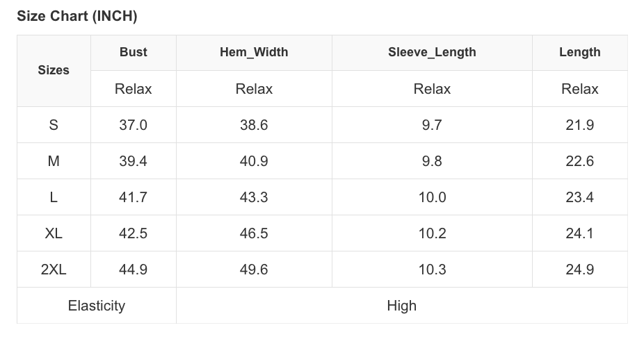Click the 9.8 sleeve length value
This screenshot has width=644, height=339.
pyautogui.click(x=432, y=161)
